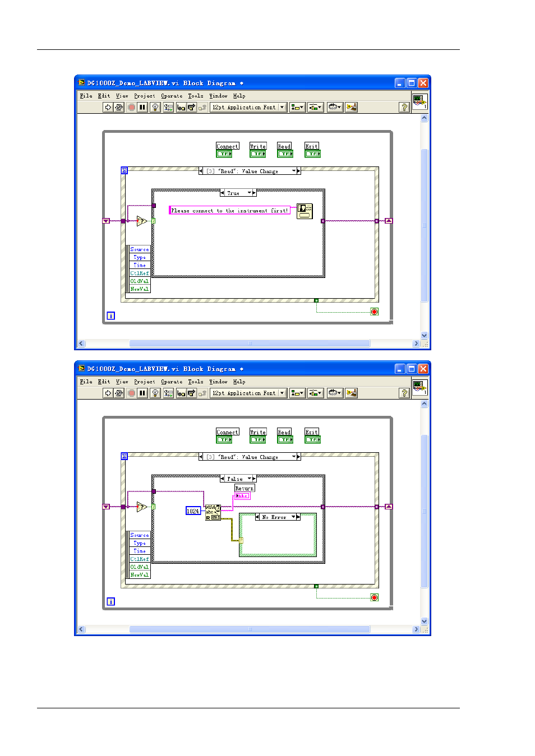The height and width of the screenshot is (756, 535).
Task: Open Context Help question mark in upper window
Action: point(404,107)
